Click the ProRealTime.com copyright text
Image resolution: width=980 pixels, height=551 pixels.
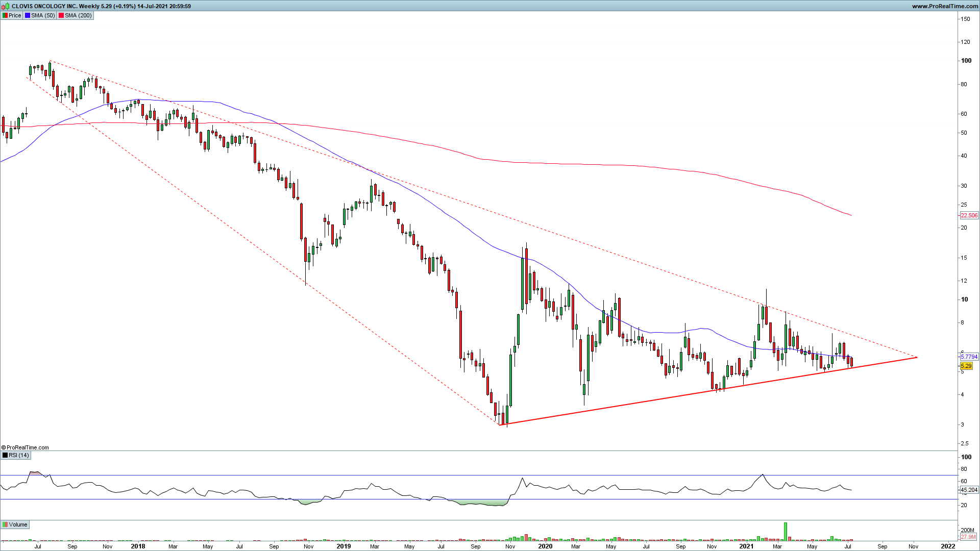pos(26,447)
